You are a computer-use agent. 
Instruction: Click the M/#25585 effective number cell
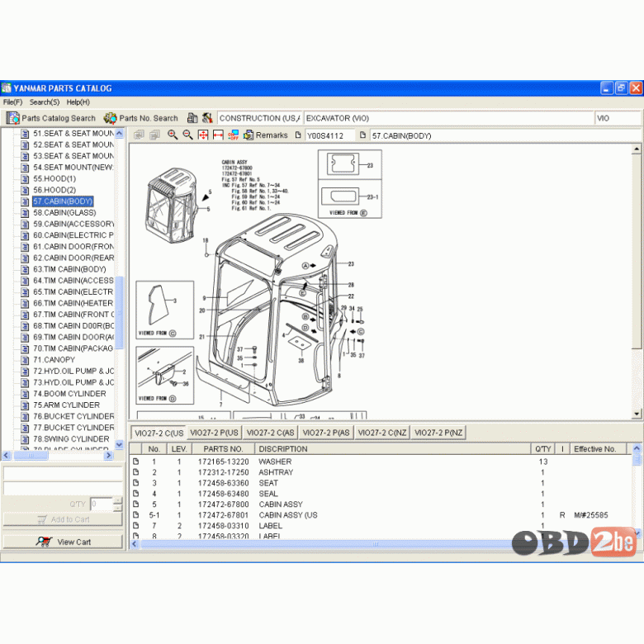pyautogui.click(x=590, y=515)
